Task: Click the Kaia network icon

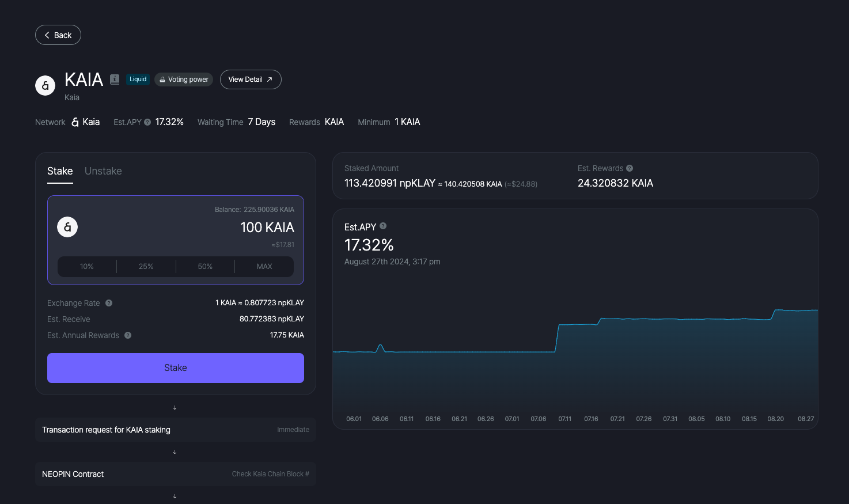Action: coord(75,122)
